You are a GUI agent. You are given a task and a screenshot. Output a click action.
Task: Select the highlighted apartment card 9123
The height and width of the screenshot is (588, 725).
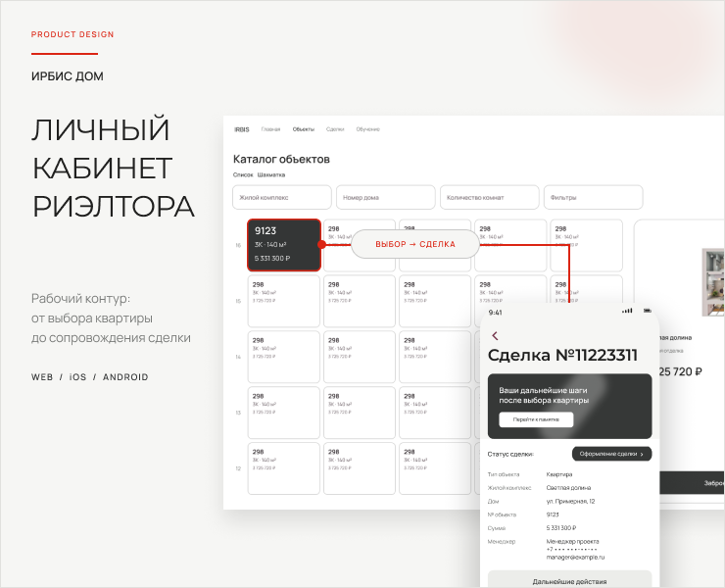284,245
